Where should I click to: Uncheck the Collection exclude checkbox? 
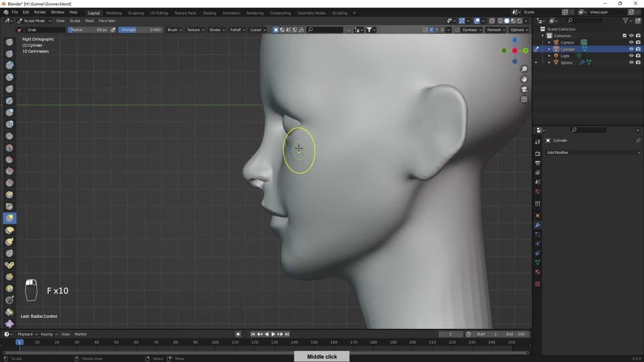[x=624, y=36]
